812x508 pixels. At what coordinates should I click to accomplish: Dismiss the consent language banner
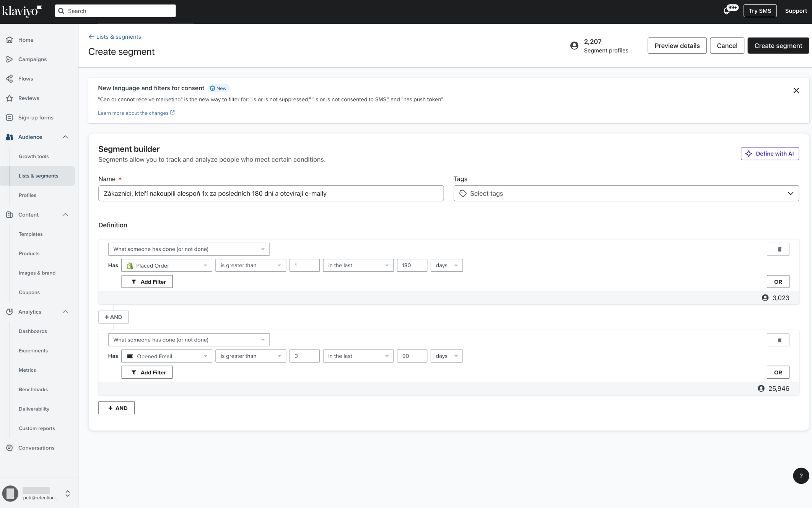[x=796, y=90]
